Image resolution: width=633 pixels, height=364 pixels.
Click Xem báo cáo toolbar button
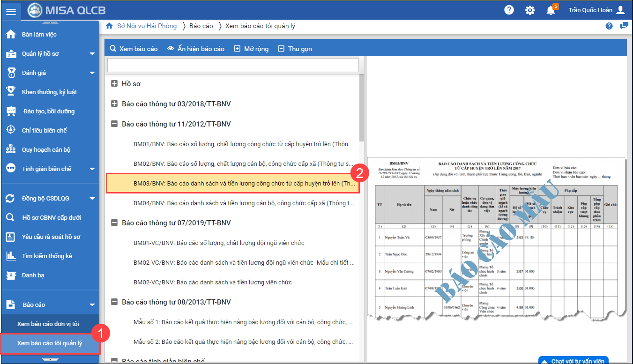click(134, 49)
